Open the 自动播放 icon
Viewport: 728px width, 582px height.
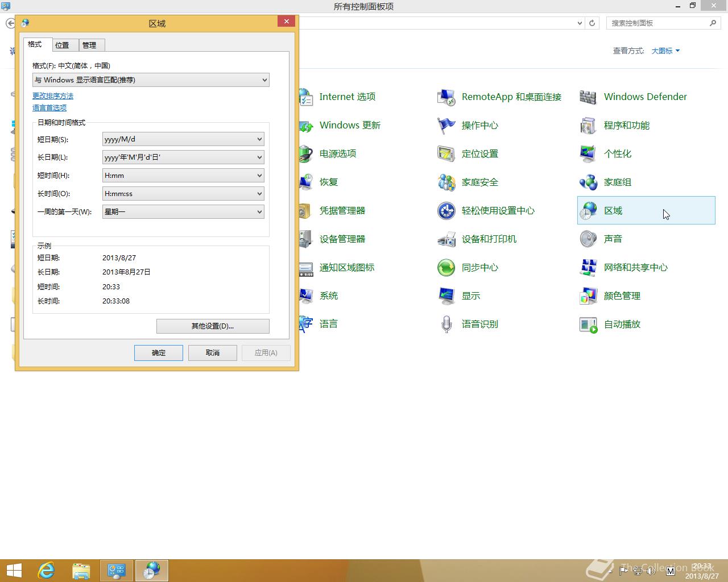pyautogui.click(x=589, y=324)
